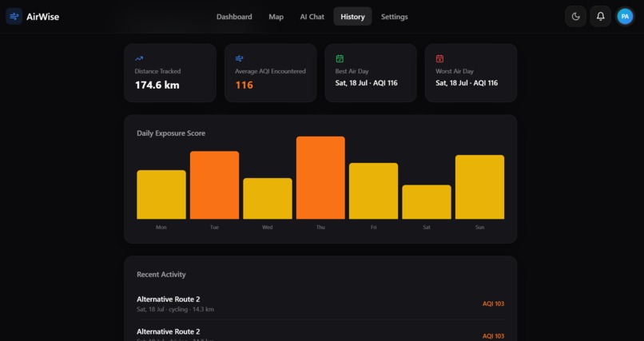Click the AirWise brand name
The width and height of the screenshot is (644, 341).
coord(42,17)
